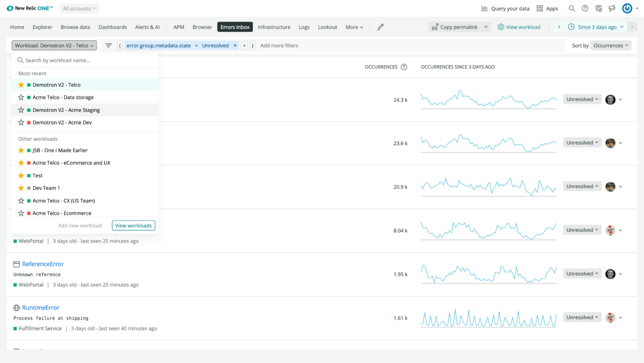Expand the Unresolved status dropdown for RuntimeError
The height and width of the screenshot is (363, 644).
[x=582, y=317]
